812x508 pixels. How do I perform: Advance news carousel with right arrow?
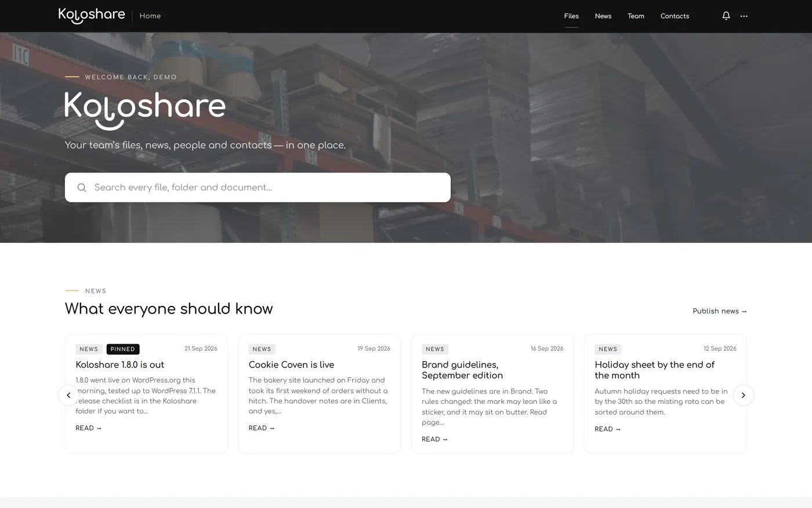743,395
